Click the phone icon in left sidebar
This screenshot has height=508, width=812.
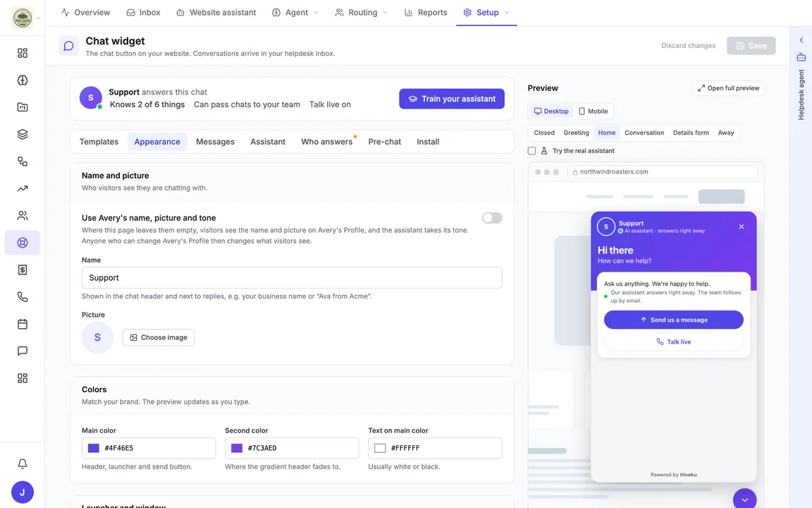pos(23,297)
